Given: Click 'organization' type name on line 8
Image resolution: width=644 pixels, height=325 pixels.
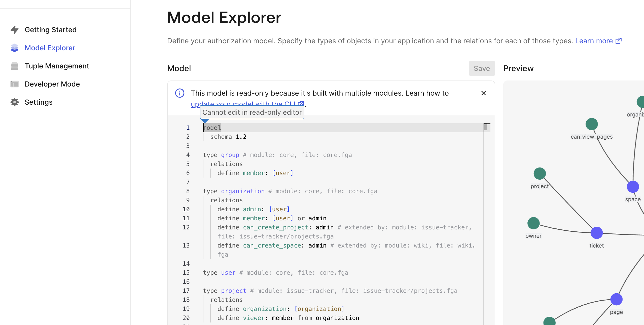Looking at the screenshot, I should click(x=243, y=191).
